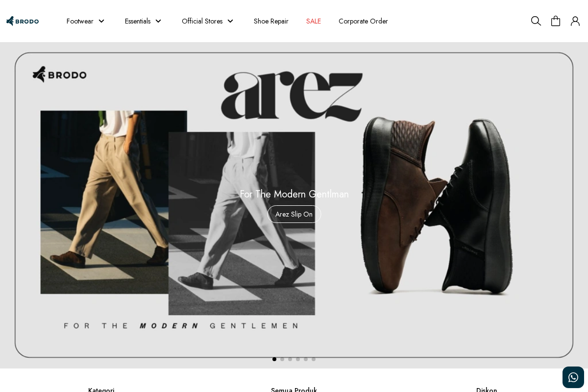The height and width of the screenshot is (392, 588).
Task: Open Corporate Order page
Action: pos(363,21)
